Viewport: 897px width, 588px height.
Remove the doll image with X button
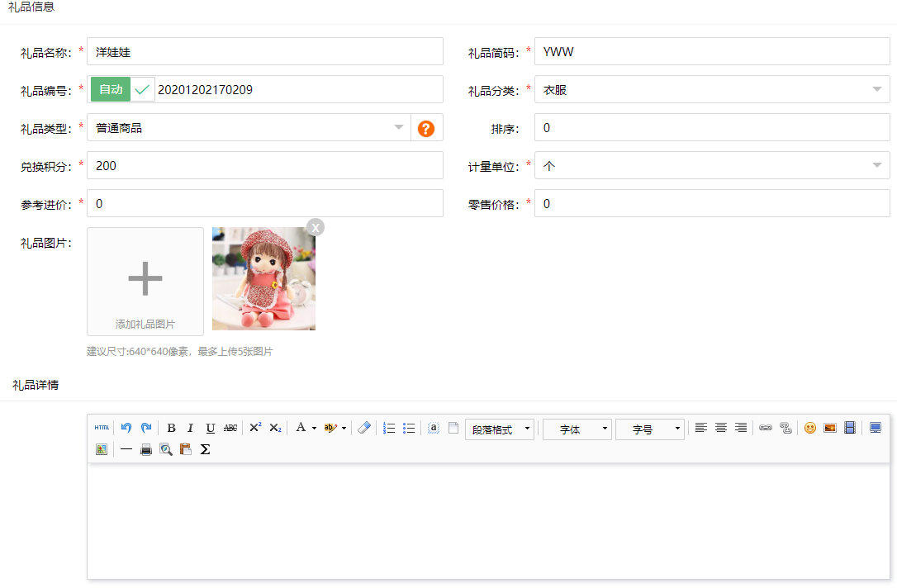pyautogui.click(x=316, y=227)
